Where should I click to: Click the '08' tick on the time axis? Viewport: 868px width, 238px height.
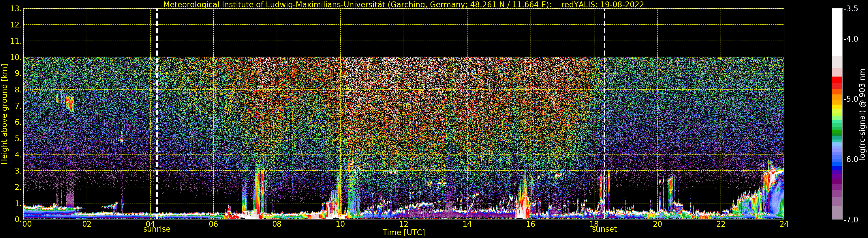(277, 224)
